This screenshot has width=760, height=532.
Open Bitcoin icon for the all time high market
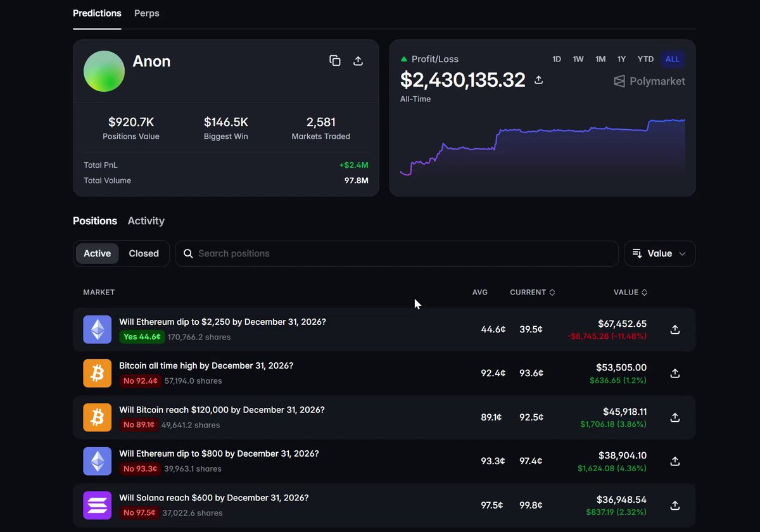pos(98,373)
